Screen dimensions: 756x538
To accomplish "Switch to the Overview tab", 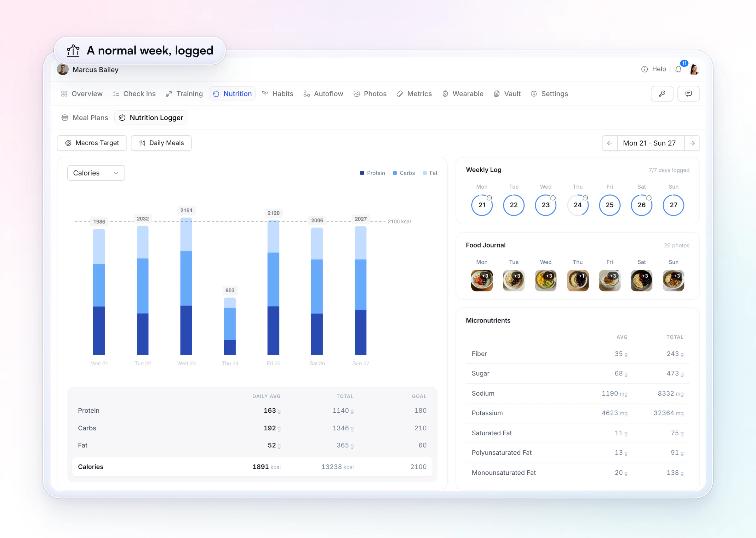I will (x=82, y=94).
